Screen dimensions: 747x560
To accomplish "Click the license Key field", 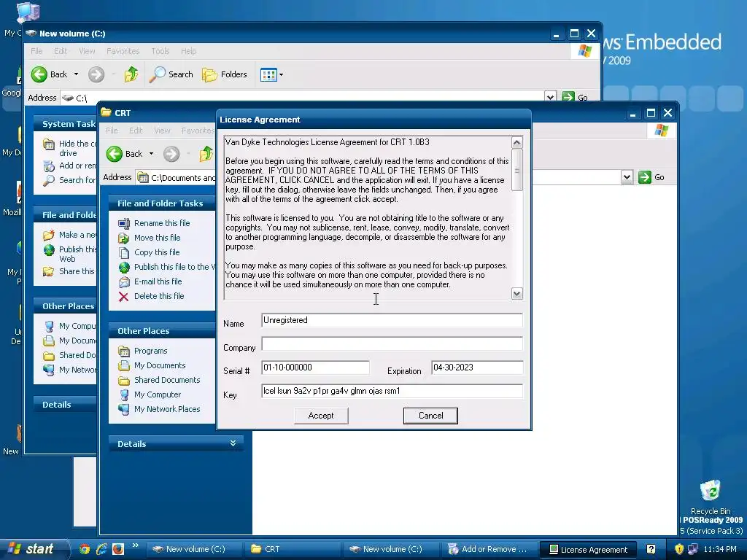I will coord(392,391).
